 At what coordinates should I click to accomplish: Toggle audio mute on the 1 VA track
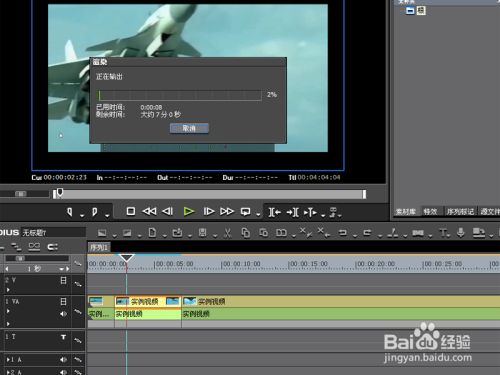point(63,314)
